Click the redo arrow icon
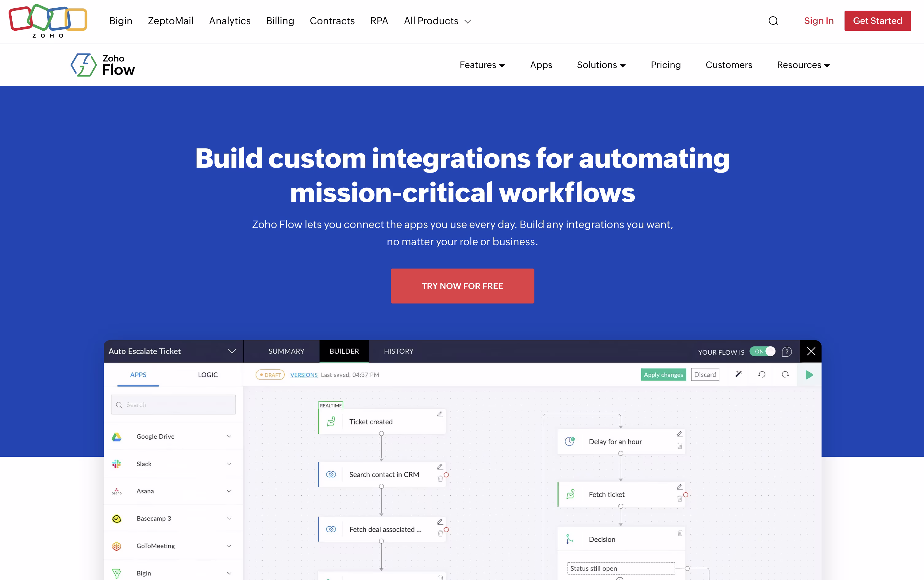Image resolution: width=924 pixels, height=580 pixels. 785,374
